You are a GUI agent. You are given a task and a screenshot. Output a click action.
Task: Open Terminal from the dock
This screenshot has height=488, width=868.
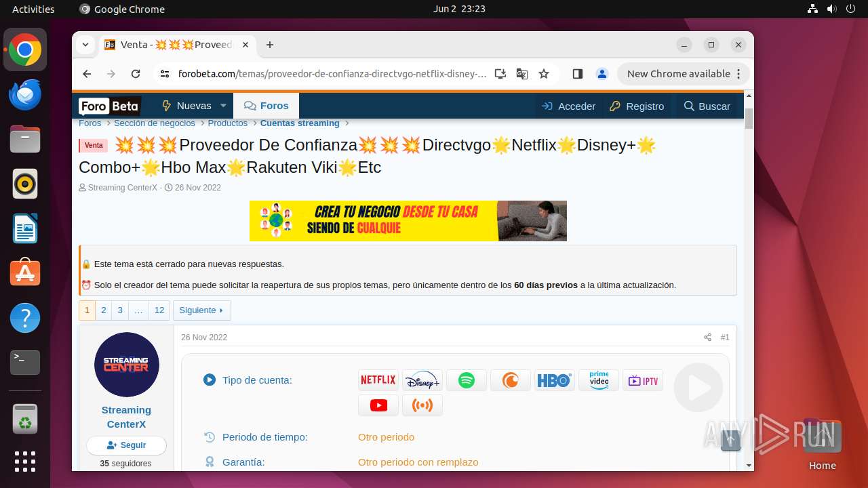click(25, 363)
